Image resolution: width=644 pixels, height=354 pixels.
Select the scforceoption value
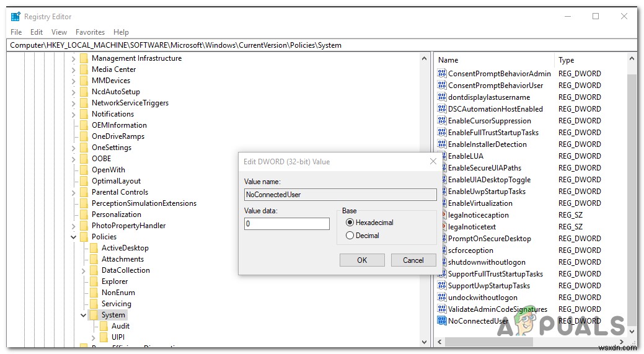click(x=470, y=250)
